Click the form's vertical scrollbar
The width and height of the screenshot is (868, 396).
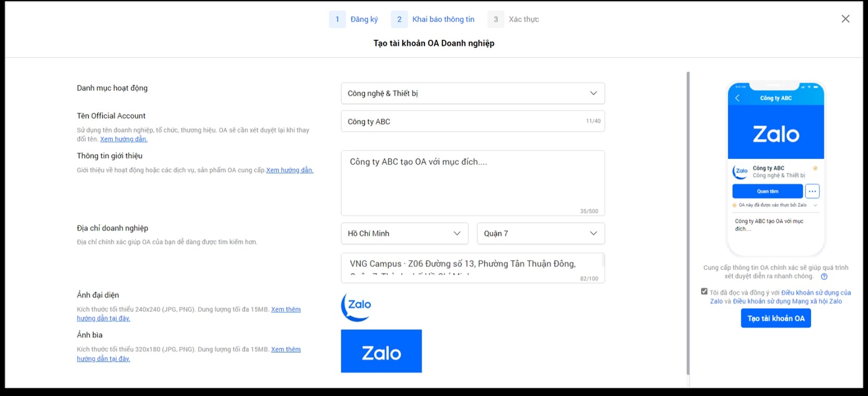coord(688,223)
